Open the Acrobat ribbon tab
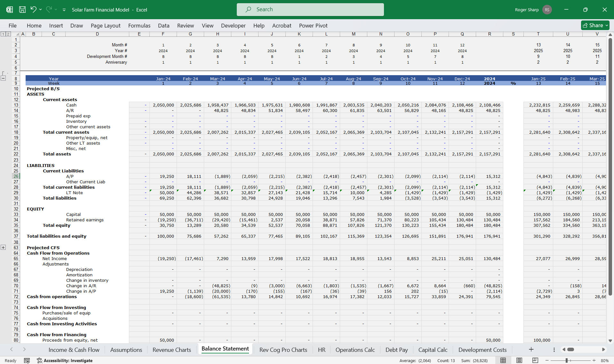Screen dimensions: 614x364 (x=282, y=26)
